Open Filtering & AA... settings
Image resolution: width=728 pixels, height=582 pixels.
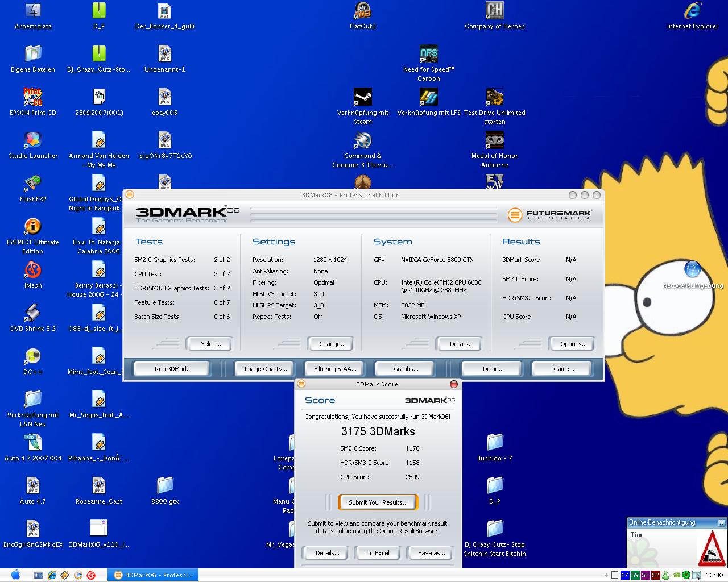tap(335, 369)
